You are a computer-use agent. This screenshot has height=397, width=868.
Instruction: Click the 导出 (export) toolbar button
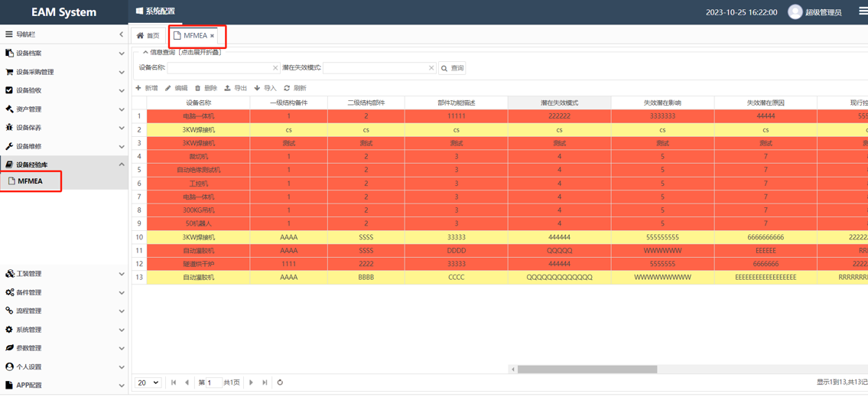pyautogui.click(x=236, y=88)
